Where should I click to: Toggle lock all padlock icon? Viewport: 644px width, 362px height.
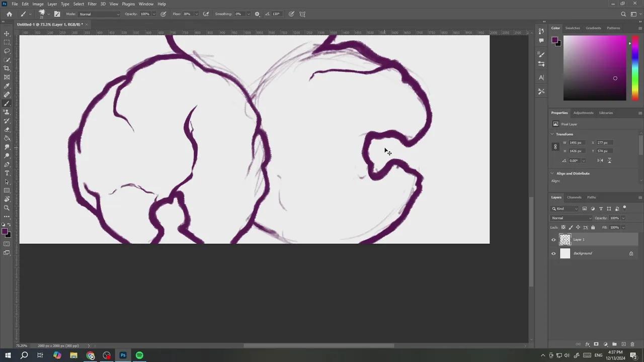tap(593, 227)
